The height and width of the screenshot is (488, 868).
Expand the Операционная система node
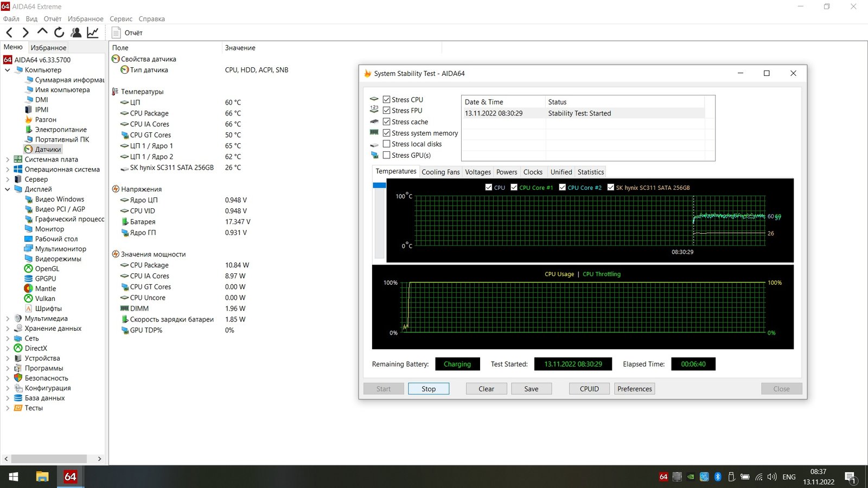pyautogui.click(x=8, y=169)
